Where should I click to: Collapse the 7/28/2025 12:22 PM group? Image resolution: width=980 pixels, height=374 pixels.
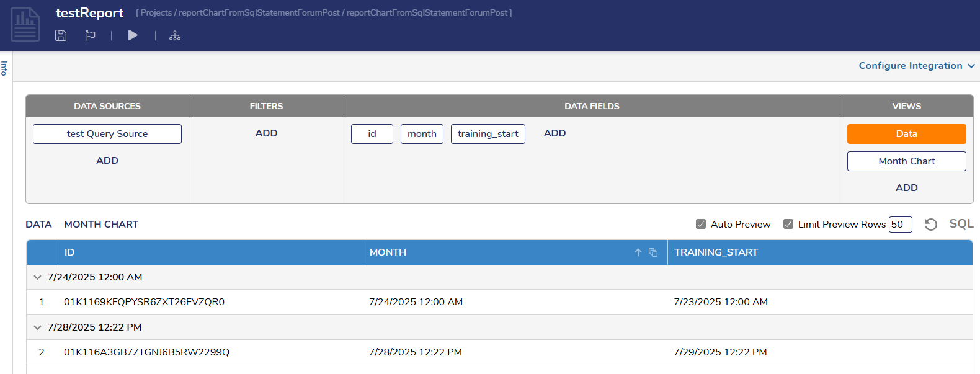click(37, 327)
